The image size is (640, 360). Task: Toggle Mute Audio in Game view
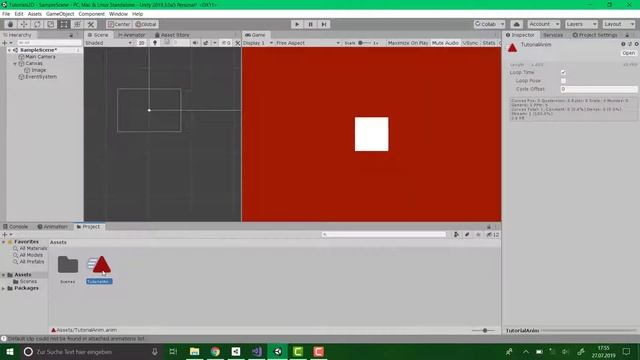[445, 43]
